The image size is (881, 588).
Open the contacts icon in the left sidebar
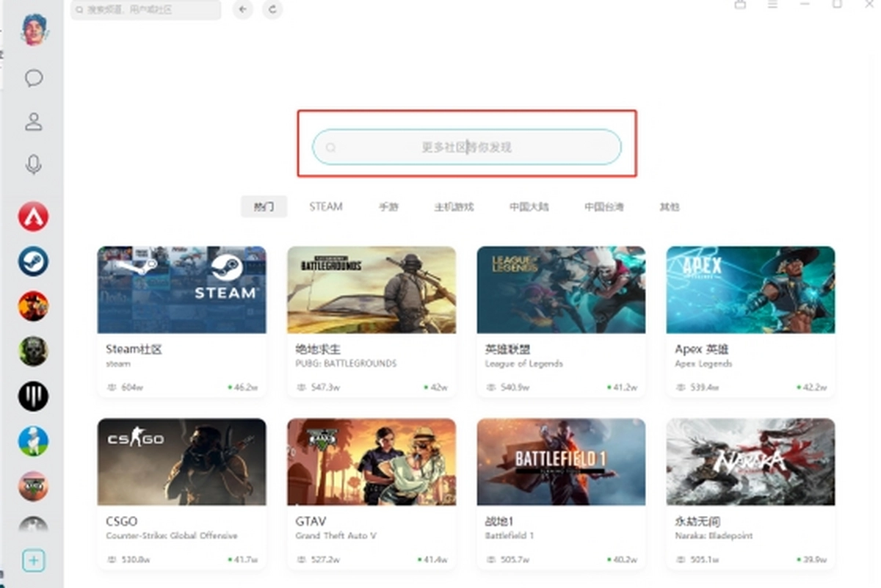[x=33, y=123]
